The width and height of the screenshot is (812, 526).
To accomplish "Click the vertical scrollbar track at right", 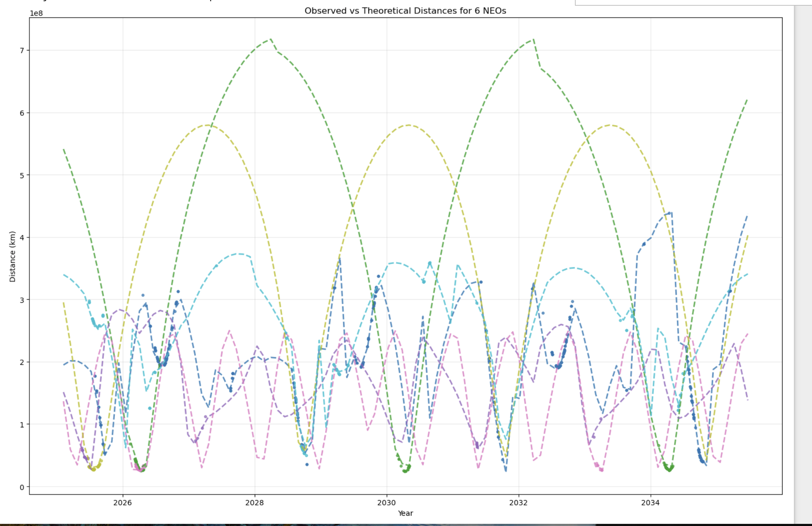I will pyautogui.click(x=803, y=263).
